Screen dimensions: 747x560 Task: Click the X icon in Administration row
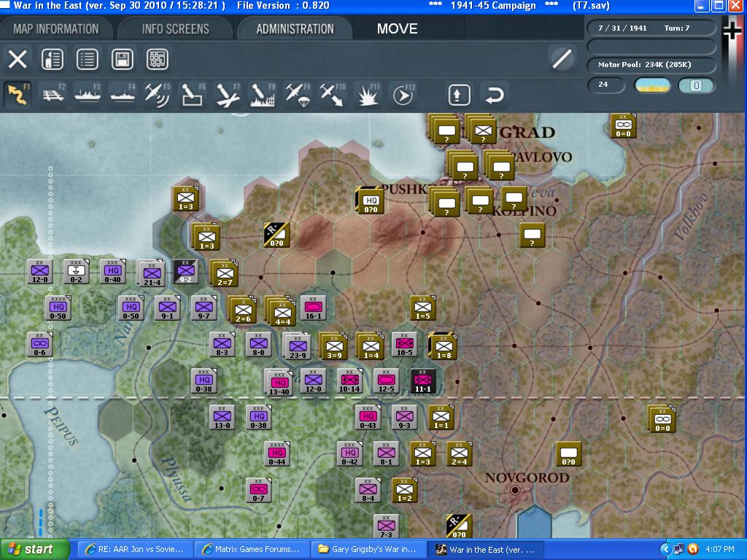[18, 60]
